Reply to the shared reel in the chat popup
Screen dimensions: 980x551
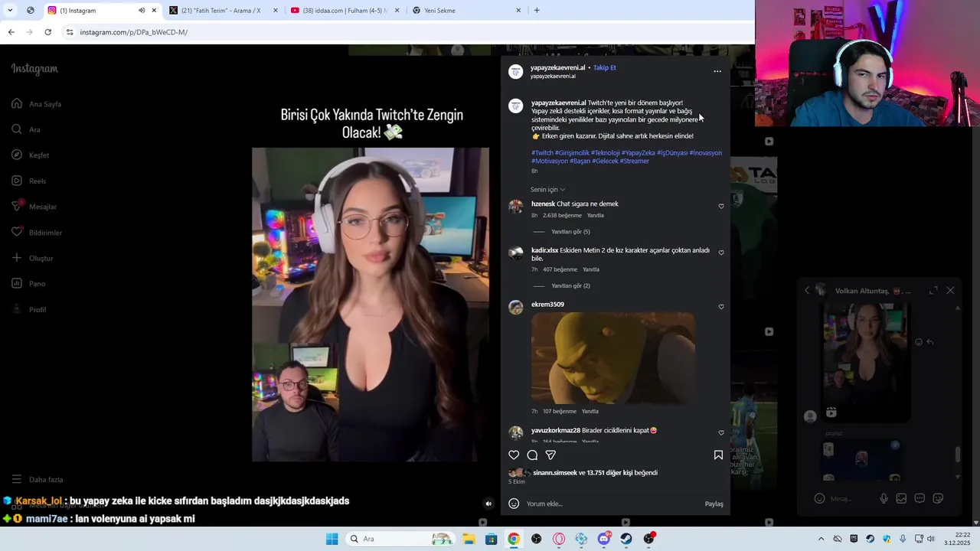pyautogui.click(x=930, y=342)
